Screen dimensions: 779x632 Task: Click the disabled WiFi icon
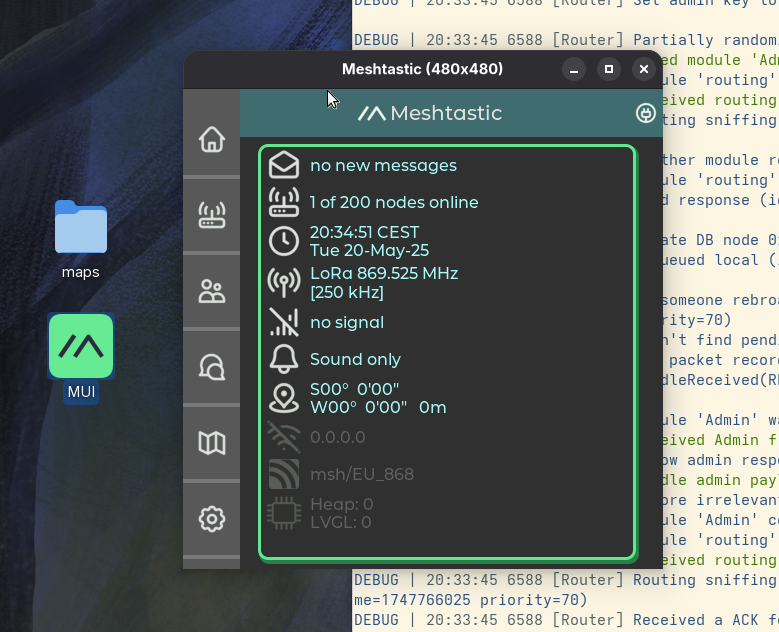pos(284,437)
